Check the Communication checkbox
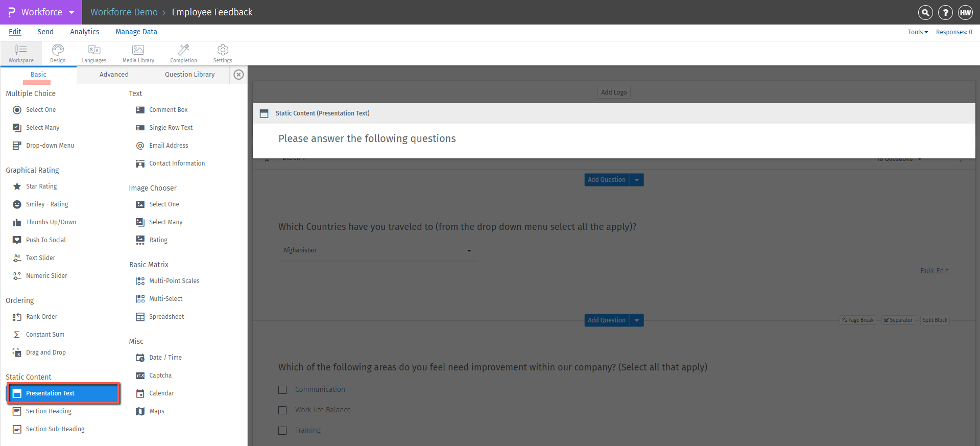 click(282, 389)
